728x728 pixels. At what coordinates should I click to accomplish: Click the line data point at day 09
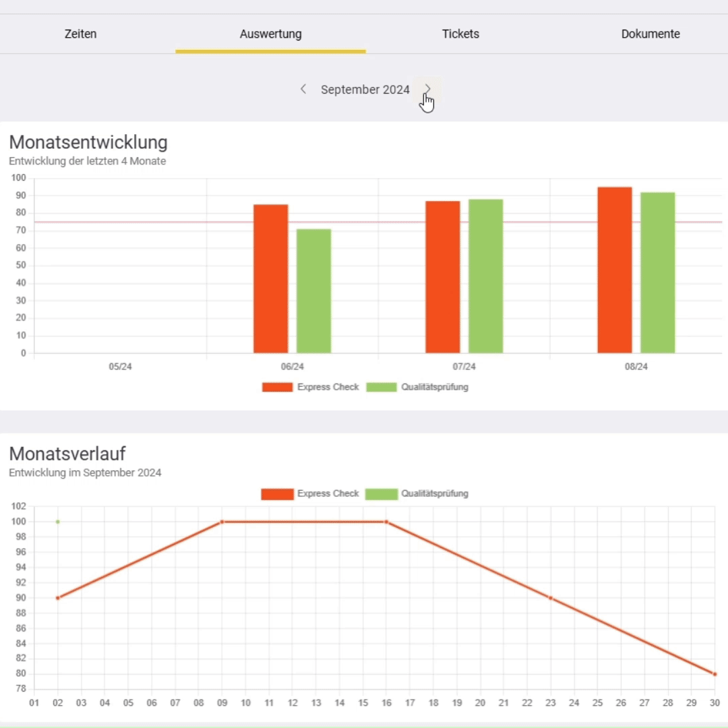click(222, 522)
